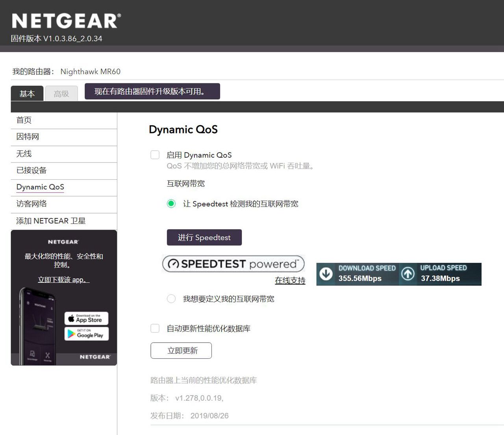Click the database version v1.278,0.0.19 text
504x435 pixels.
199,398
